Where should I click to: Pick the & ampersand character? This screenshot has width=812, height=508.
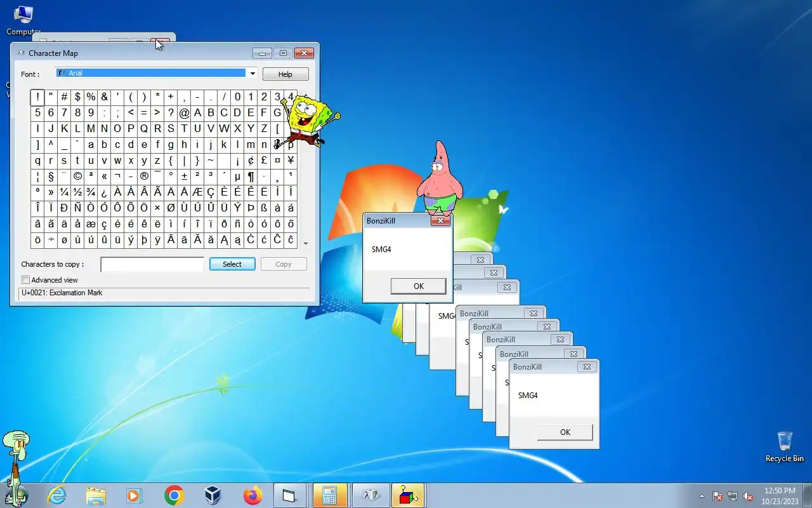pos(104,97)
